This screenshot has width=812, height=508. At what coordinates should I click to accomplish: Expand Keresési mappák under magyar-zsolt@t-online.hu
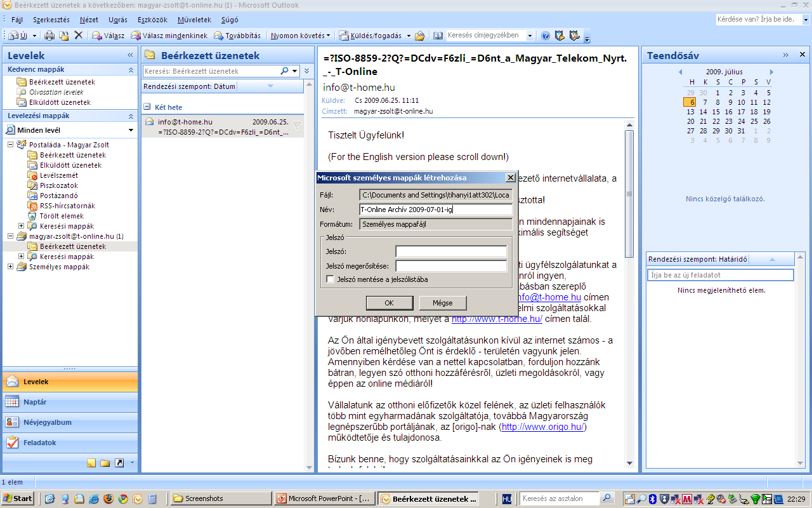click(x=22, y=257)
